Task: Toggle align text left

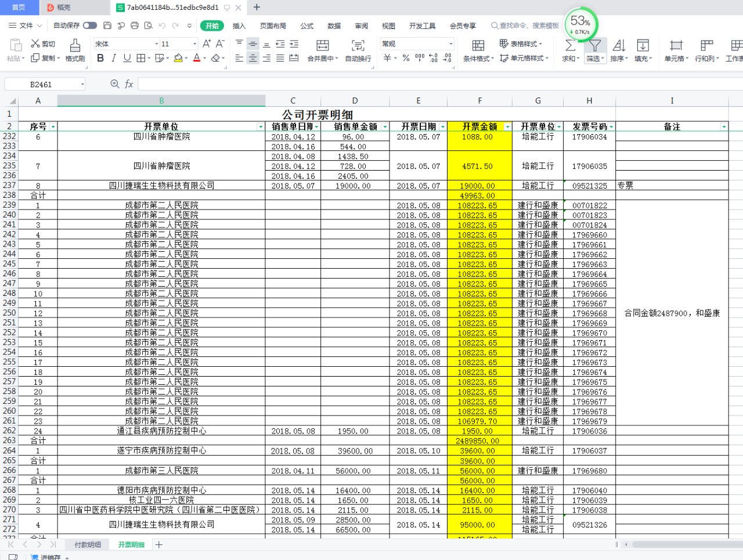Action: pos(239,58)
